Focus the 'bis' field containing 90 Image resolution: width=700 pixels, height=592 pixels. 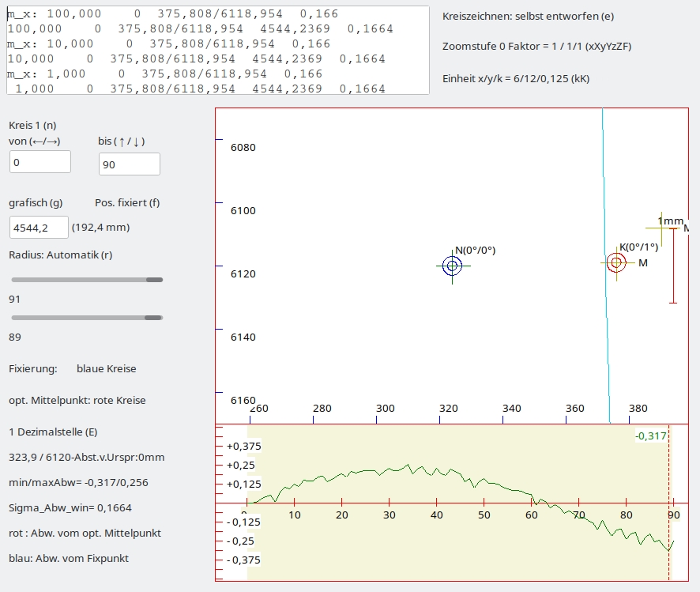pyautogui.click(x=129, y=164)
